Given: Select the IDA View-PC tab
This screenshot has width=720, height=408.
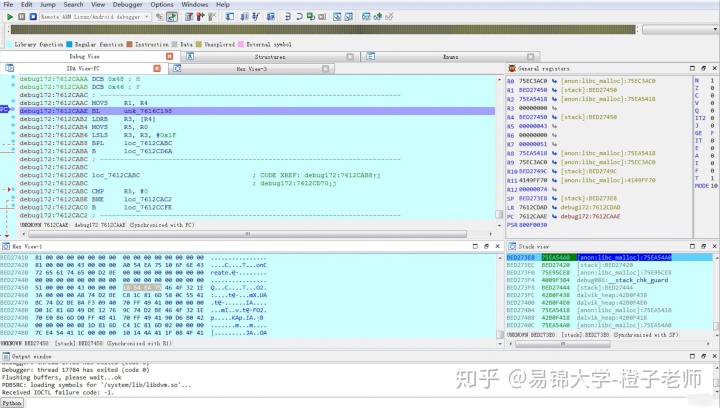Looking at the screenshot, I should (83, 69).
